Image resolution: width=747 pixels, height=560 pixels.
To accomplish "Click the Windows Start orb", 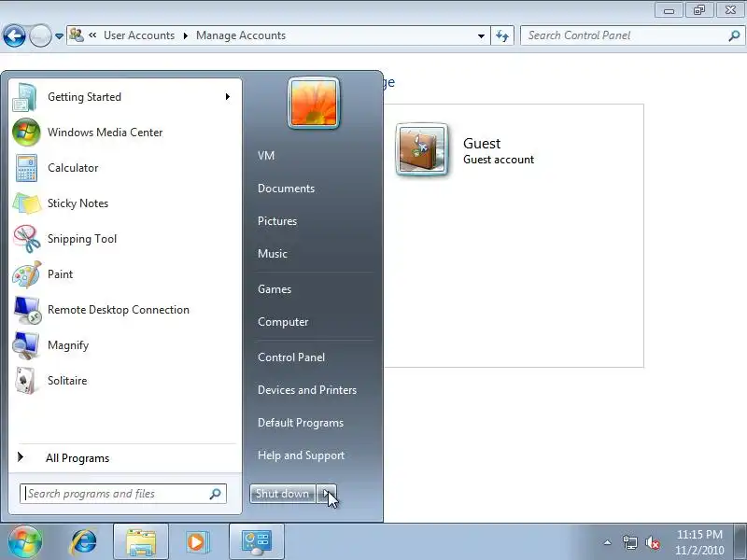I will 25,541.
